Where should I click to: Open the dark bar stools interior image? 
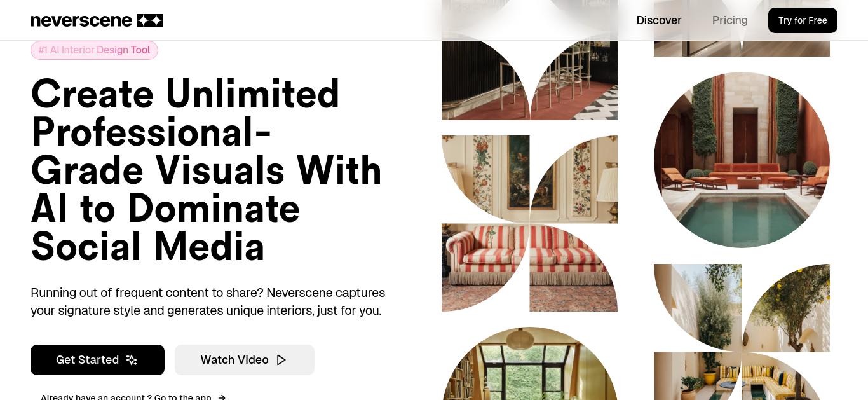click(529, 60)
